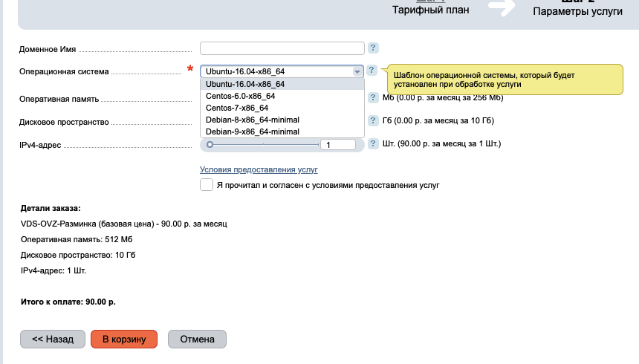
Task: Tick the terms of service agreement checkbox
Action: click(x=207, y=184)
